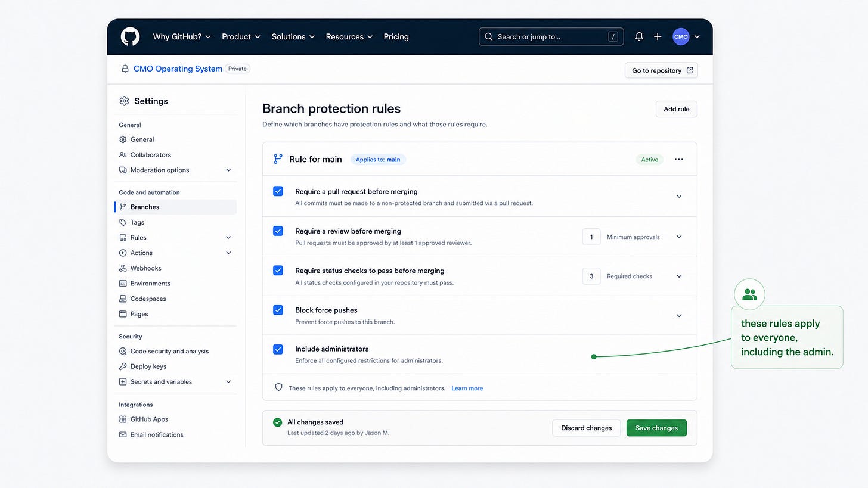Open the Pricing nav item
This screenshot has height=488, width=868.
tap(396, 36)
